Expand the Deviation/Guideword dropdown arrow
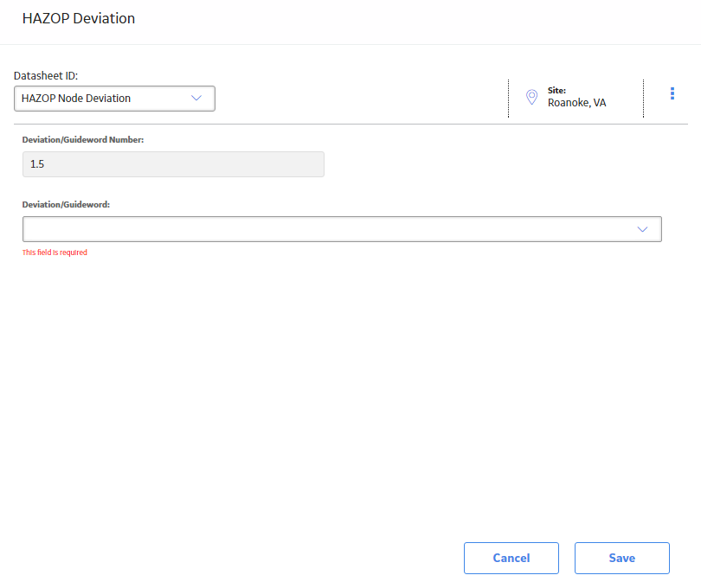The width and height of the screenshot is (701, 588). point(642,229)
